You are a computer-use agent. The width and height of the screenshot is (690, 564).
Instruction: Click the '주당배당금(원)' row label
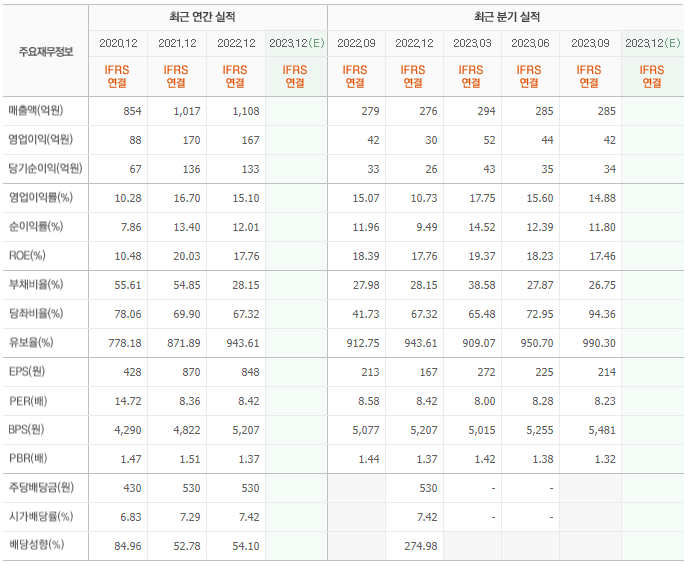pos(41,488)
